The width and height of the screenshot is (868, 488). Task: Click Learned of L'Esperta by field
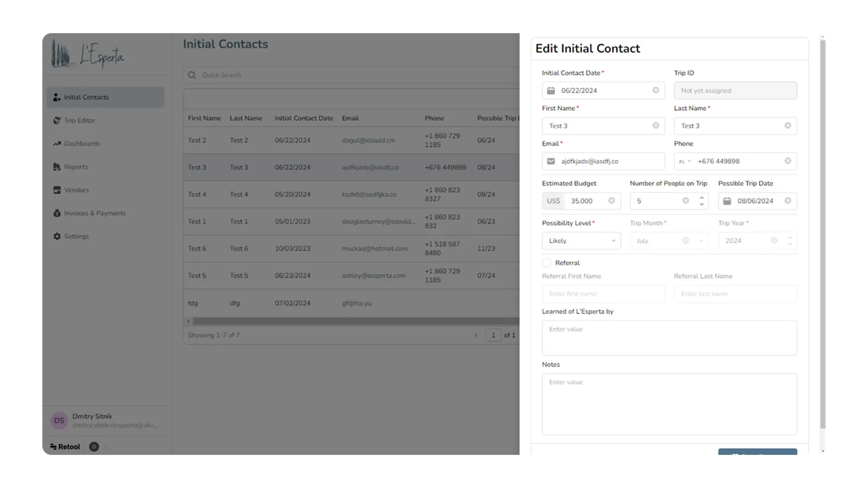coord(669,338)
